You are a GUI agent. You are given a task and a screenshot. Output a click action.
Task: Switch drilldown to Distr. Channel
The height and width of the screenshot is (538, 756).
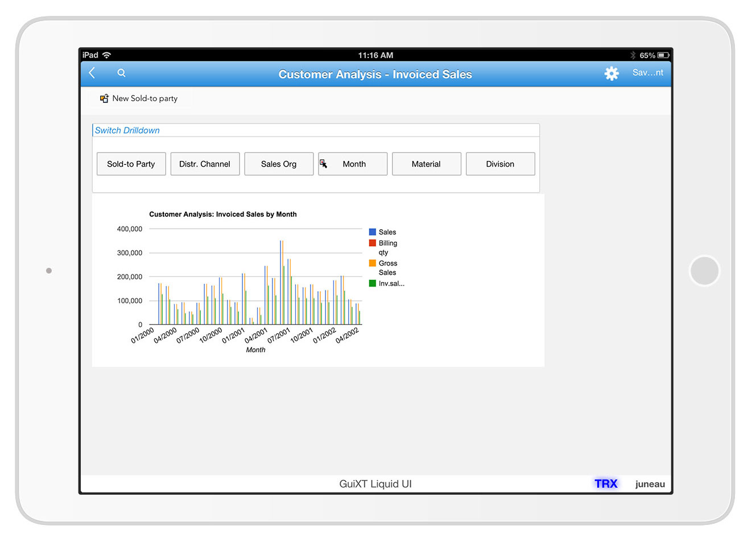205,164
